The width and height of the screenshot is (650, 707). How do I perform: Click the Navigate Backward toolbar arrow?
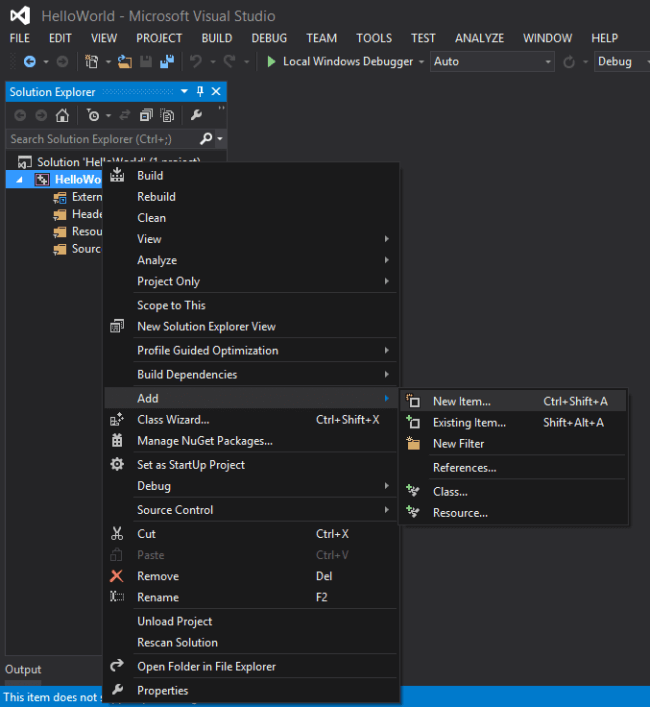click(30, 61)
